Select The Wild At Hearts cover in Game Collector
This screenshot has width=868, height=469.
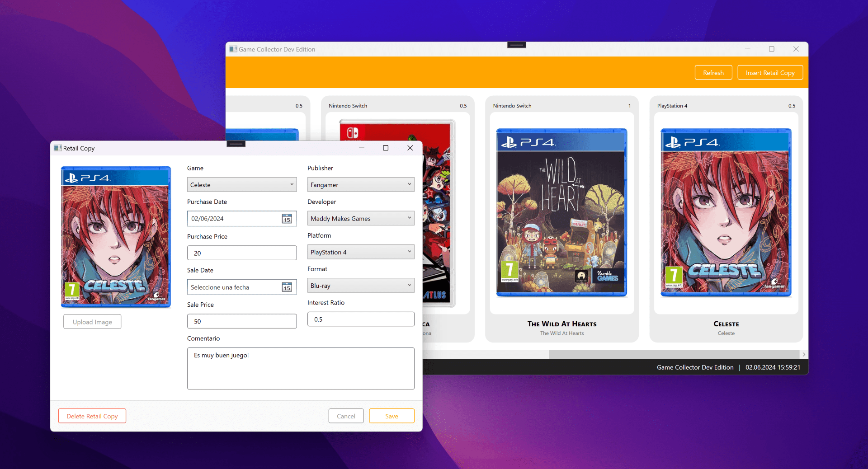click(x=562, y=213)
